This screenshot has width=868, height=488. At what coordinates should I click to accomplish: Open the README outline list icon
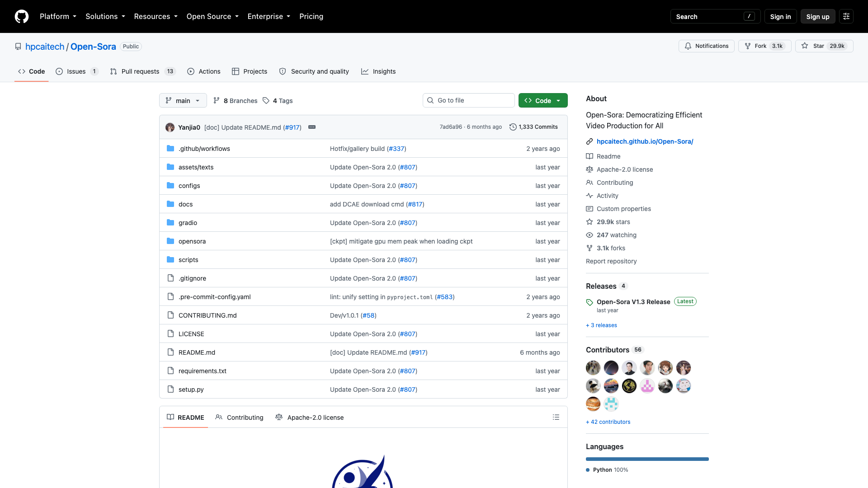click(556, 418)
